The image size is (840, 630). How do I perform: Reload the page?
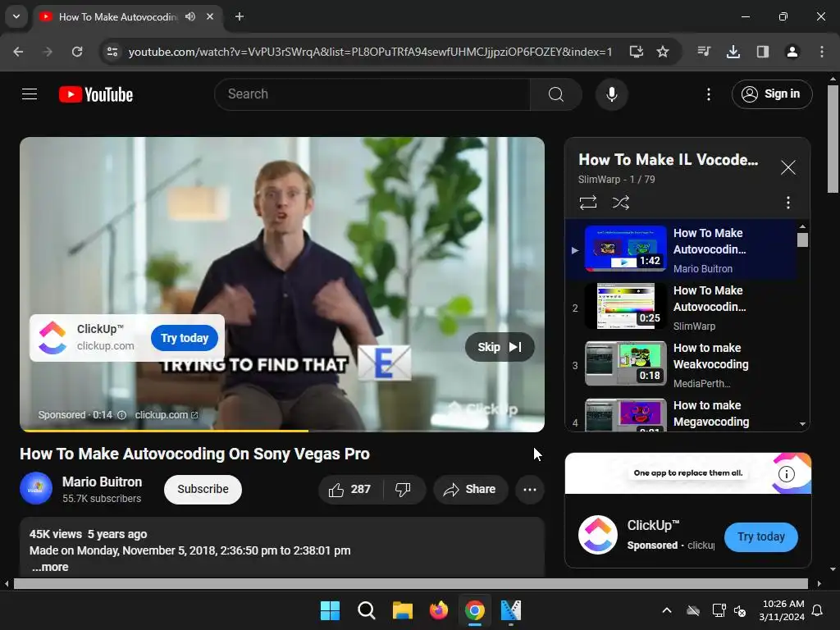pyautogui.click(x=77, y=52)
